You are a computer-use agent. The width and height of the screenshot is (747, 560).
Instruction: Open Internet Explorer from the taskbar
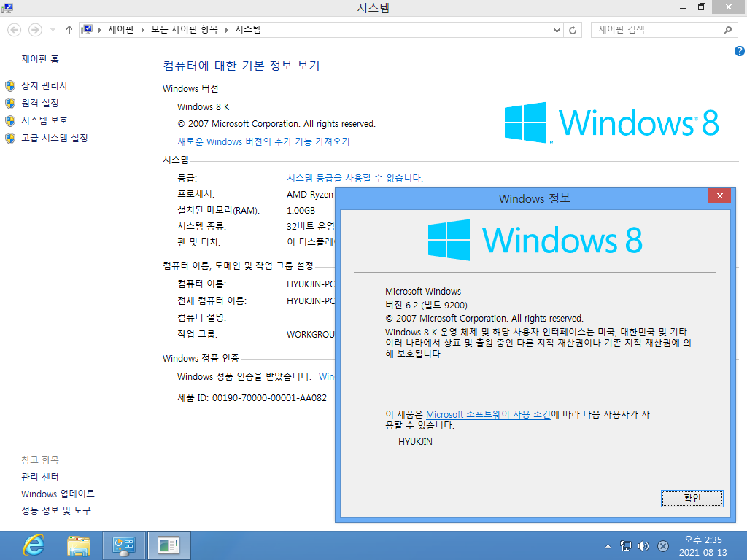point(34,545)
